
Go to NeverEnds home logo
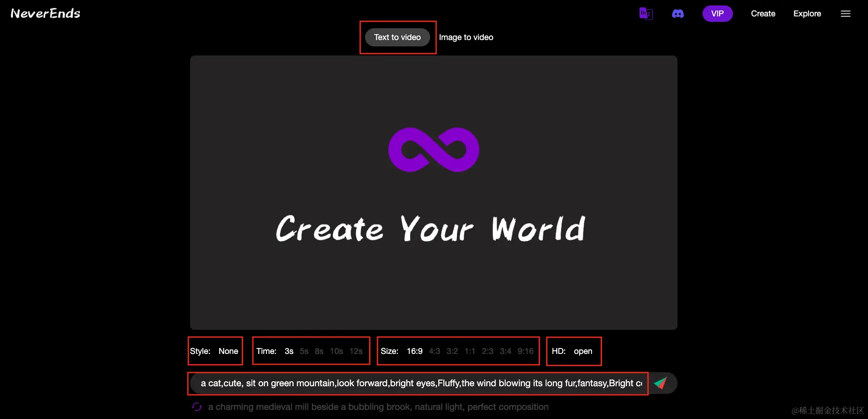(x=45, y=14)
